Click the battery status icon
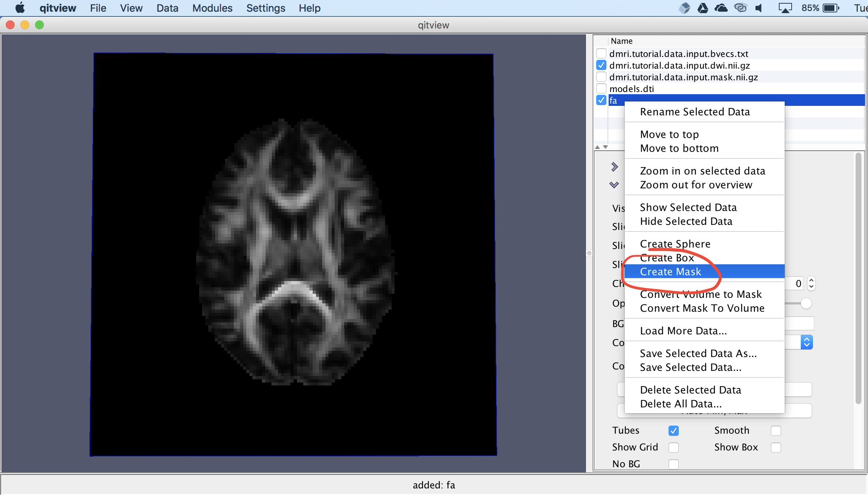 click(x=831, y=8)
